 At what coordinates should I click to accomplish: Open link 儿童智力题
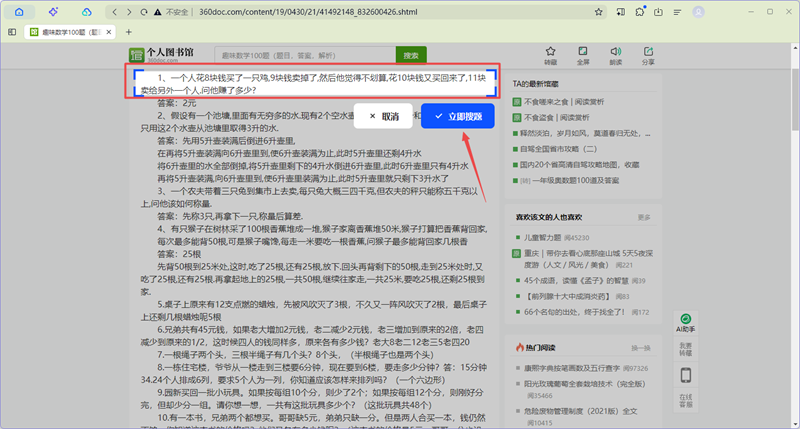point(542,238)
